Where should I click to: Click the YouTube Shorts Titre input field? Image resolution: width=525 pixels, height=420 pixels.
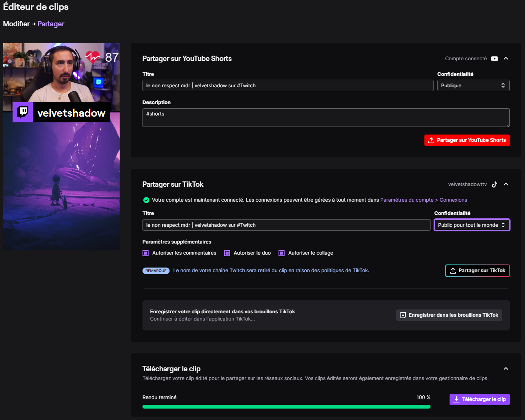point(288,85)
